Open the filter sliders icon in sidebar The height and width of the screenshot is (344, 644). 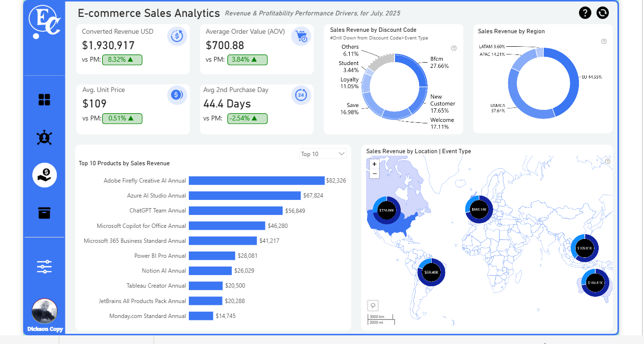pos(44,266)
